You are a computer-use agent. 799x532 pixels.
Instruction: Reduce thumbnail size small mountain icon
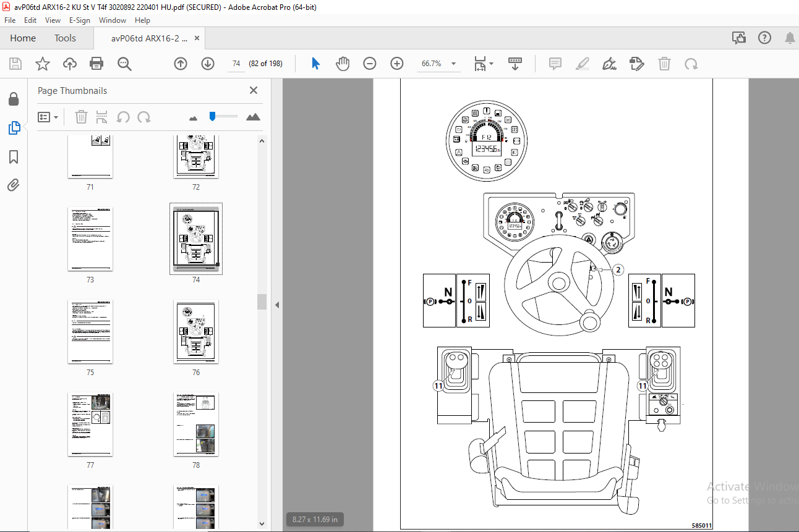(x=193, y=117)
